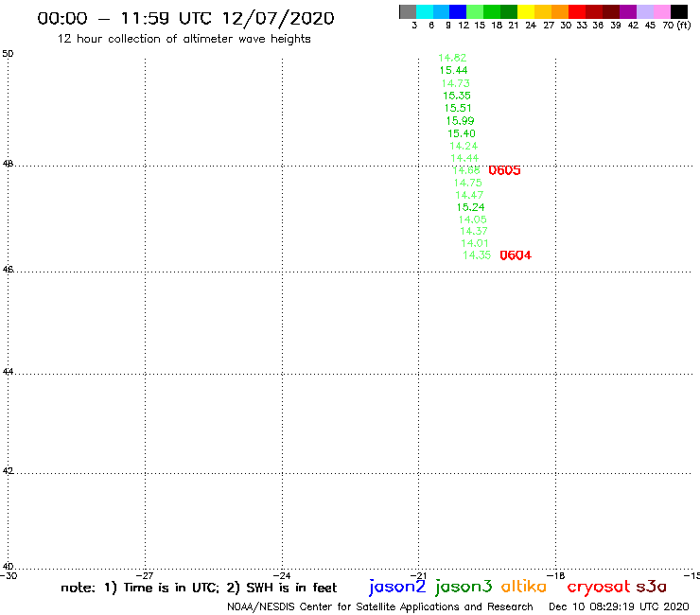
Task: Click the longitude -30 axis label
Action: pyautogui.click(x=9, y=575)
